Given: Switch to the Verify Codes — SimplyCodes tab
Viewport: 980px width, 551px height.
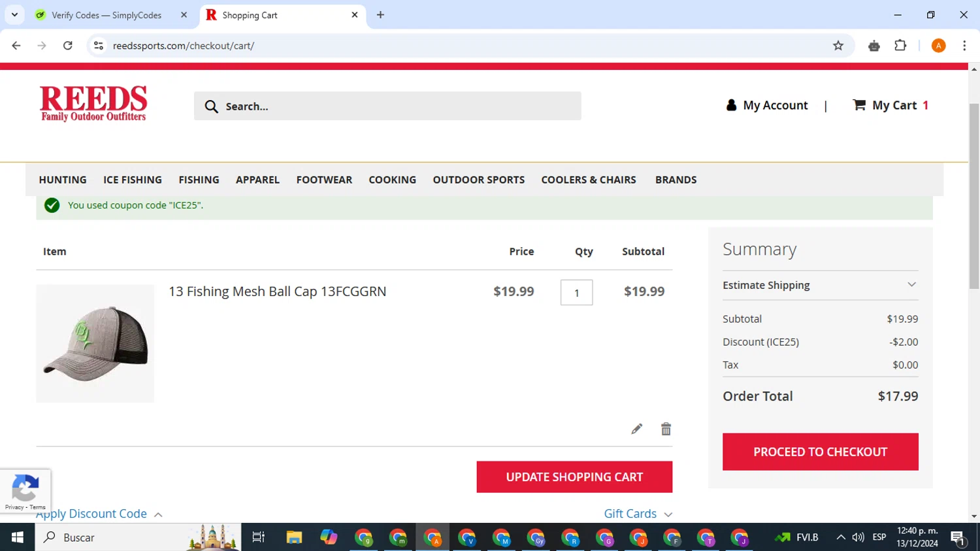Looking at the screenshot, I should pyautogui.click(x=106, y=15).
